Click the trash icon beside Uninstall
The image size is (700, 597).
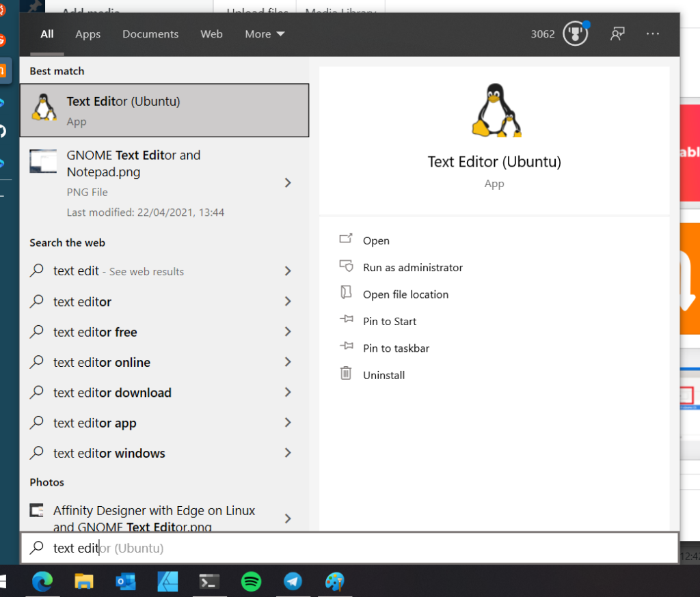coord(346,373)
